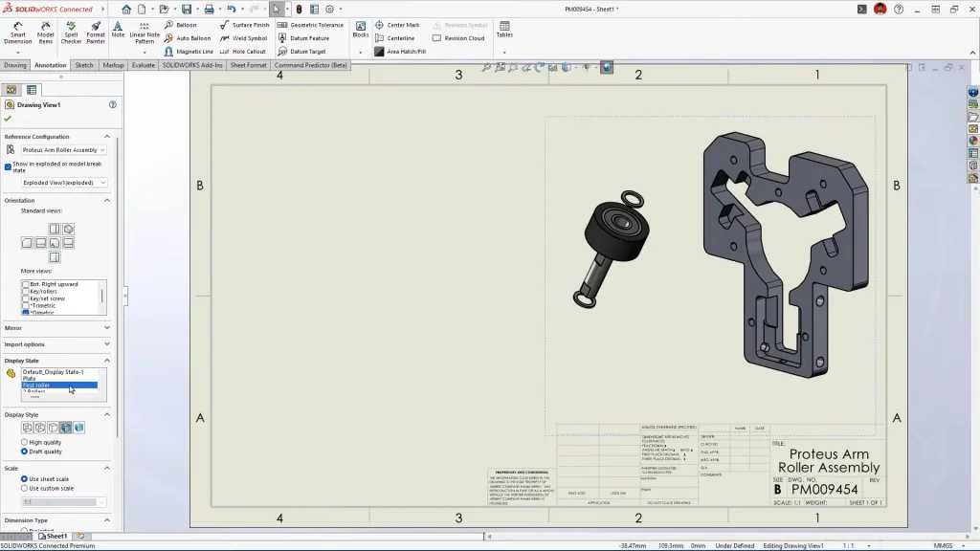Open the Sheet Format tab
This screenshot has width=980, height=551.
coord(248,65)
